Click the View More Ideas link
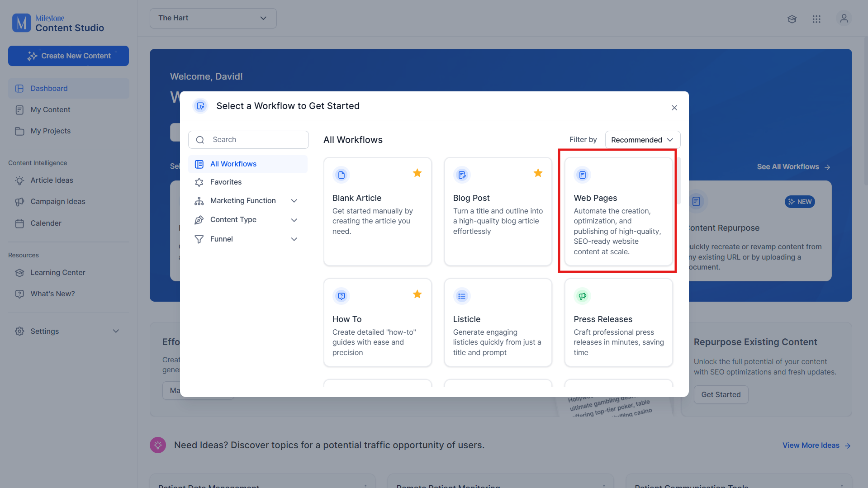The image size is (868, 488). pos(816,445)
